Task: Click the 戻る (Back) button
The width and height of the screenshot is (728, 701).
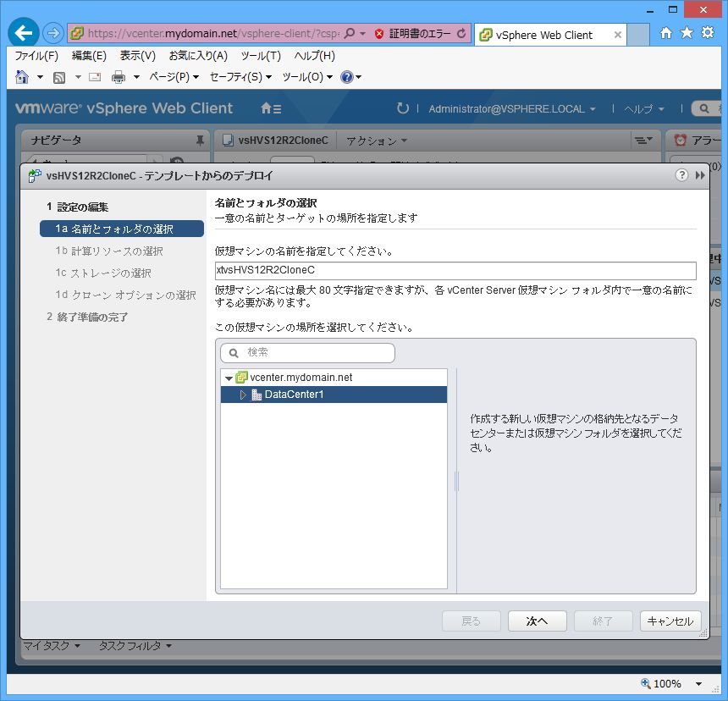Action: [x=472, y=621]
